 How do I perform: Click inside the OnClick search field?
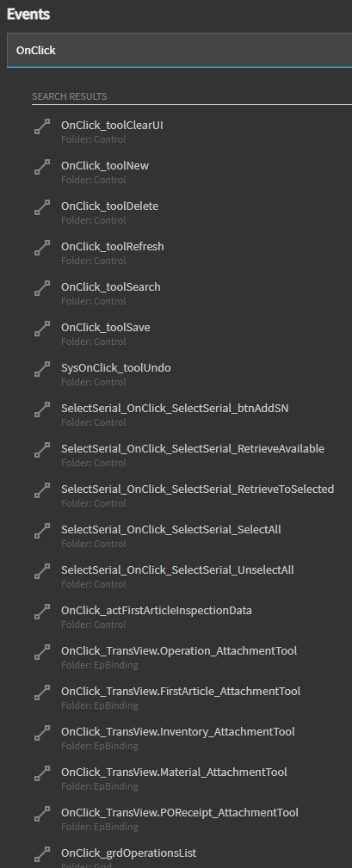[x=179, y=51]
